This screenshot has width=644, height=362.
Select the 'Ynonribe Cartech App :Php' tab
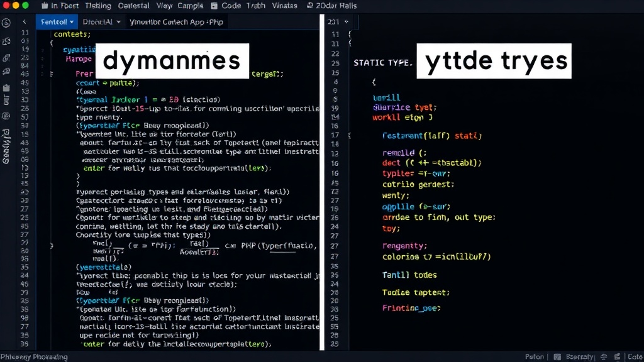coord(176,22)
